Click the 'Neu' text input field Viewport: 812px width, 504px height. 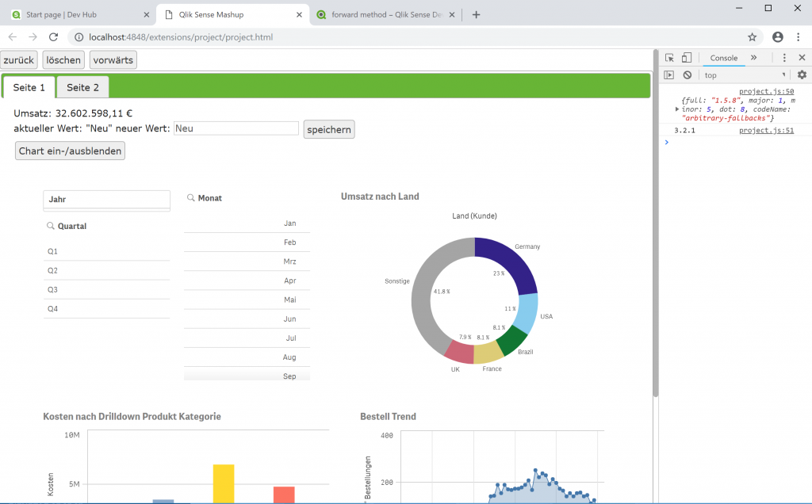pyautogui.click(x=238, y=128)
